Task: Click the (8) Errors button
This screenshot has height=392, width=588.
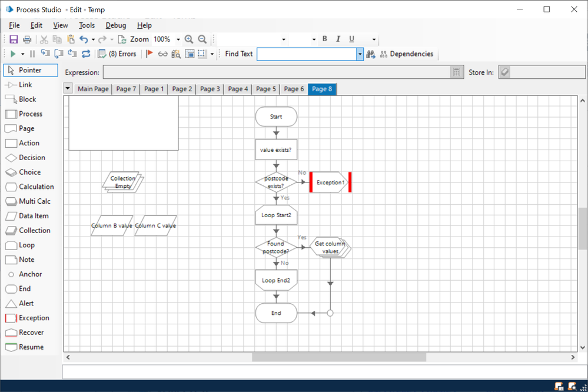Action: coord(117,54)
